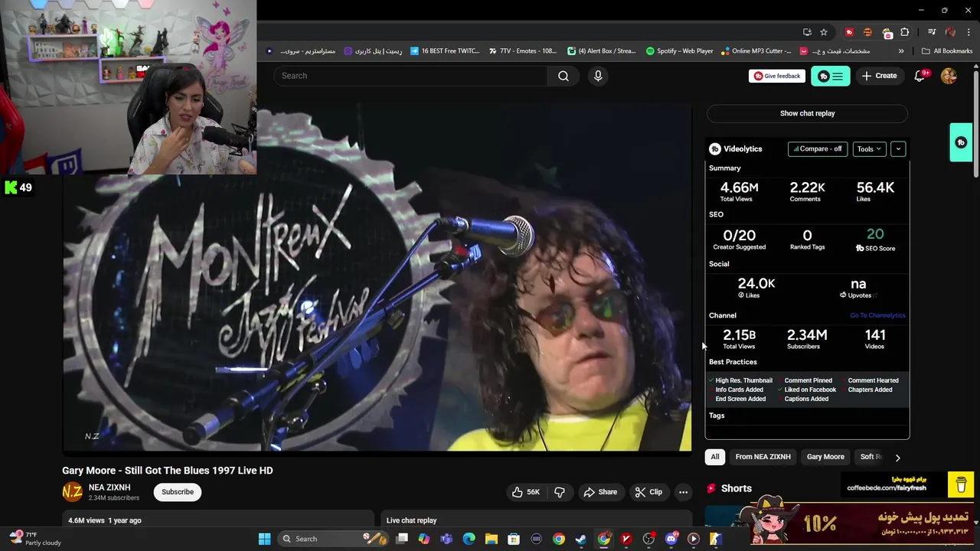Click on the video player area

point(377,275)
